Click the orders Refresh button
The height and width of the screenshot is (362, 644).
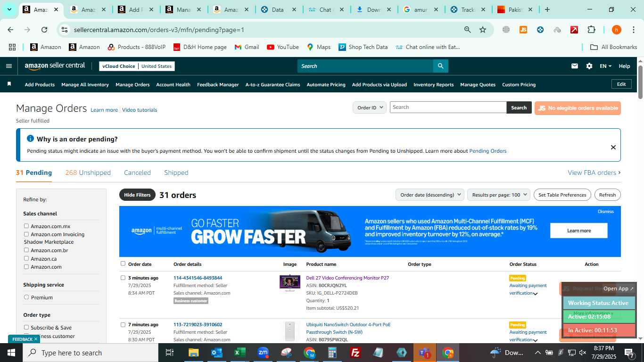[607, 195]
